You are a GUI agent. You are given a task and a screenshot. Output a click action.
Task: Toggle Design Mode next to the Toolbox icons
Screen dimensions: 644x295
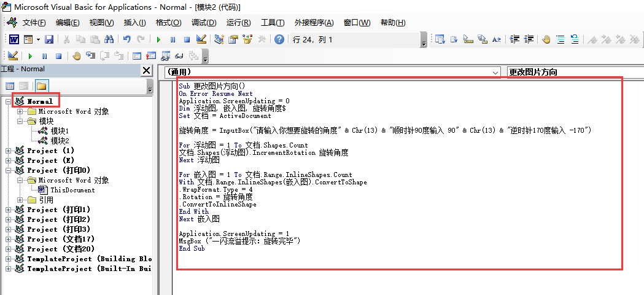[201, 39]
